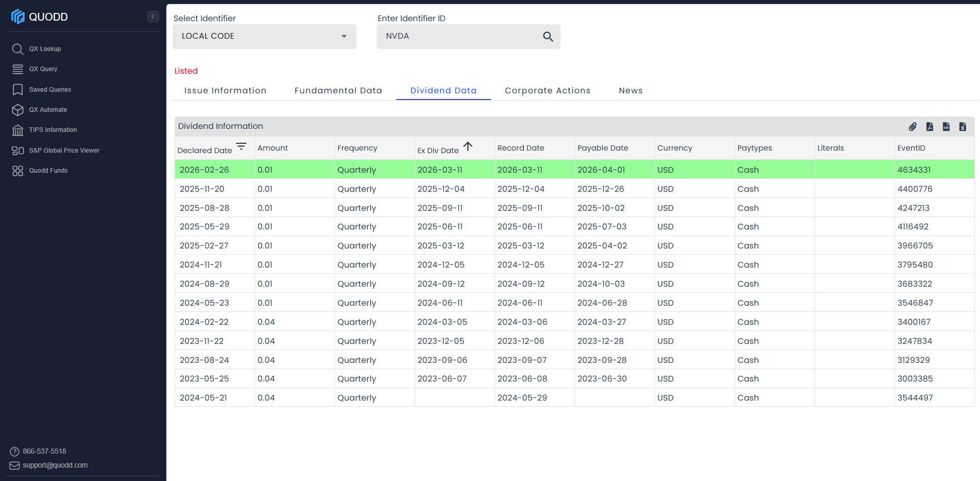This screenshot has width=980, height=481.
Task: Click EventID 3129329
Action: [x=914, y=360]
